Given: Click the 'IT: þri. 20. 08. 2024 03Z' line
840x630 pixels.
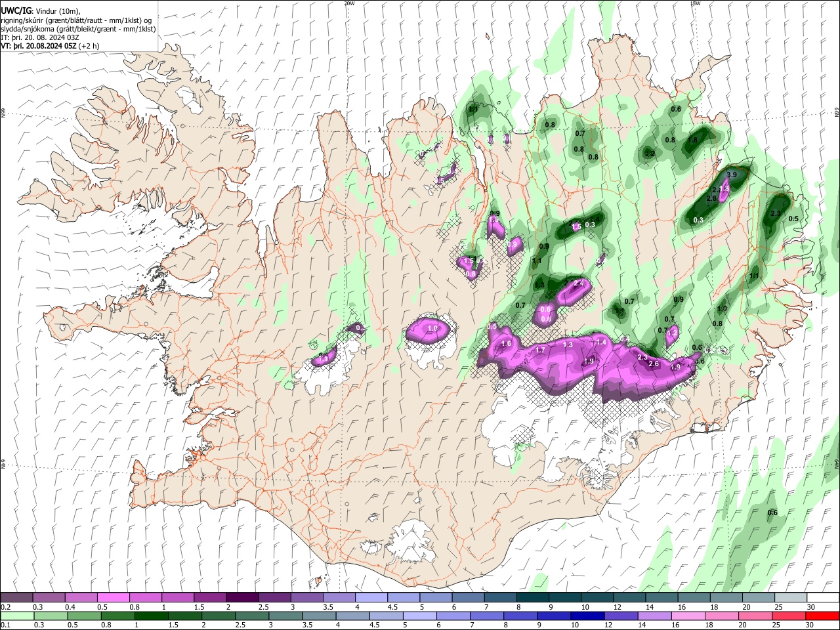Looking at the screenshot, I should (40, 37).
